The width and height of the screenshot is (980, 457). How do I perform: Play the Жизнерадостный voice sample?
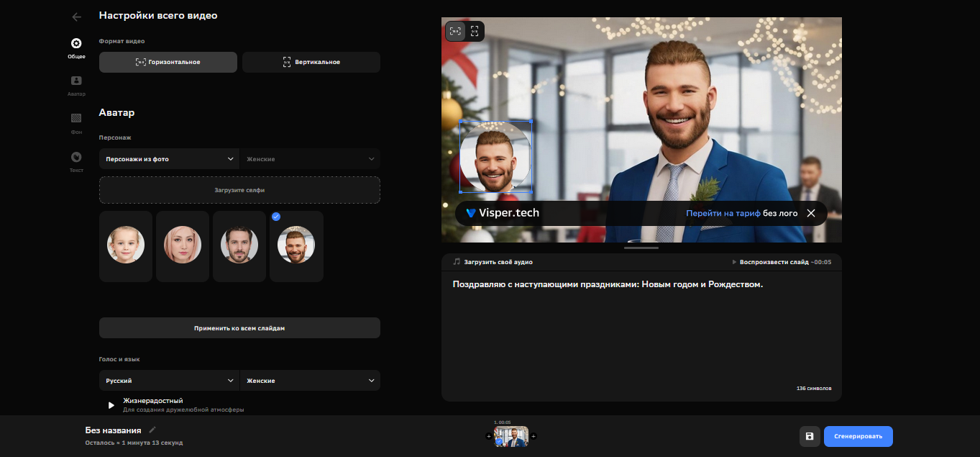[x=111, y=405]
